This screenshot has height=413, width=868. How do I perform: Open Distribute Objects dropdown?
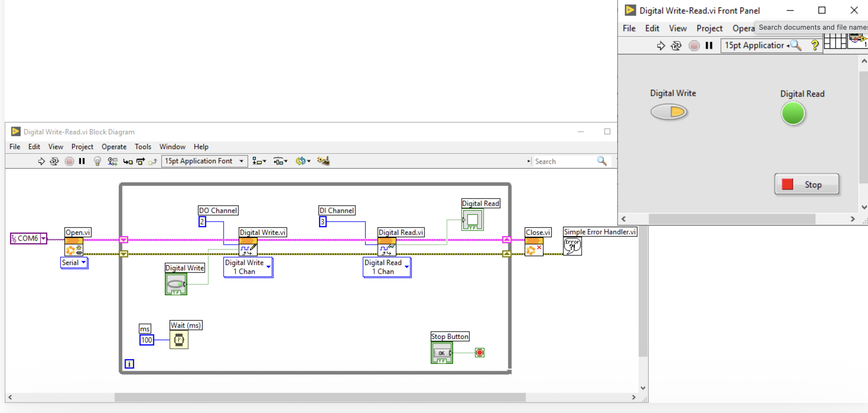click(x=280, y=161)
